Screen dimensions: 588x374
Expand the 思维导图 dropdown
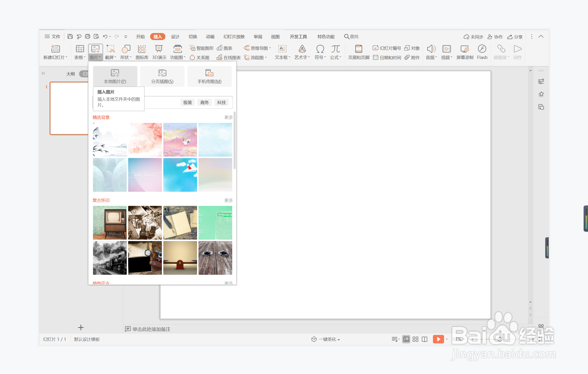pyautogui.click(x=270, y=48)
